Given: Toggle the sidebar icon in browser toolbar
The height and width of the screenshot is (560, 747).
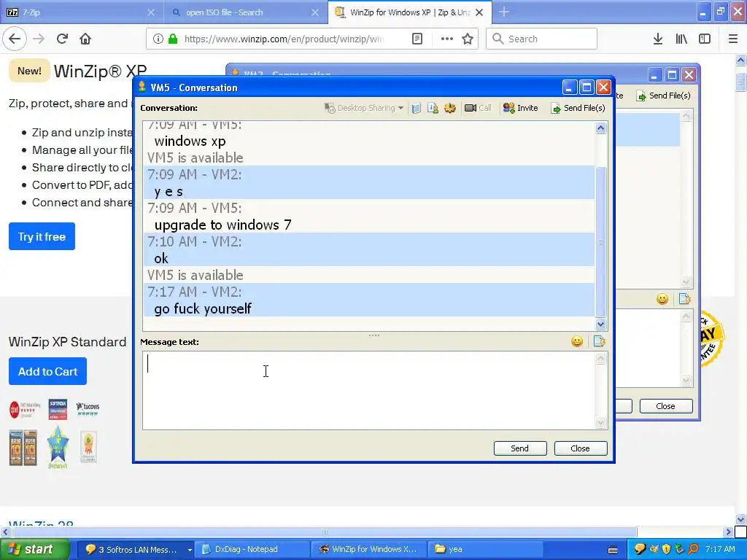Looking at the screenshot, I should pyautogui.click(x=705, y=39).
